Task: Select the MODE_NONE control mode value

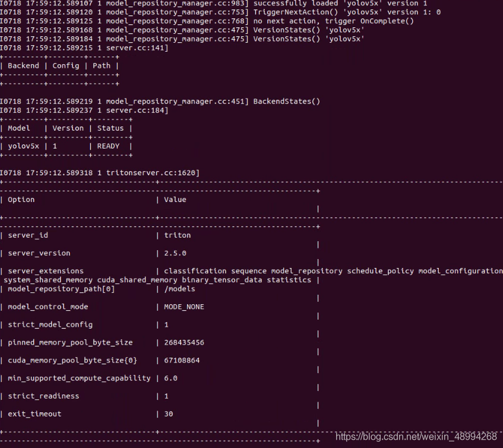Action: click(x=184, y=307)
